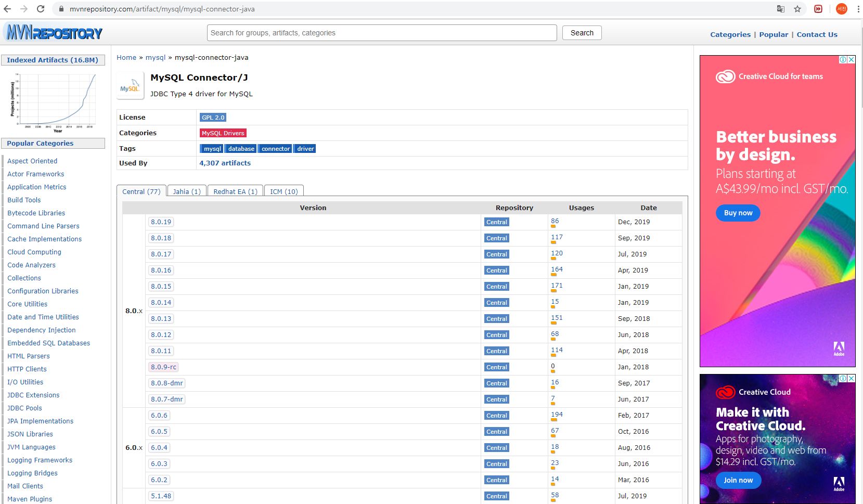The image size is (863, 504).
Task: Open the 86 usages link for 8.0.19
Action: pyautogui.click(x=555, y=221)
